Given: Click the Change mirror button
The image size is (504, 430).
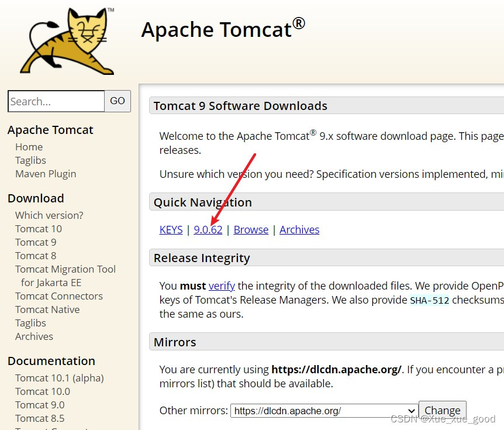Looking at the screenshot, I should click(442, 410).
